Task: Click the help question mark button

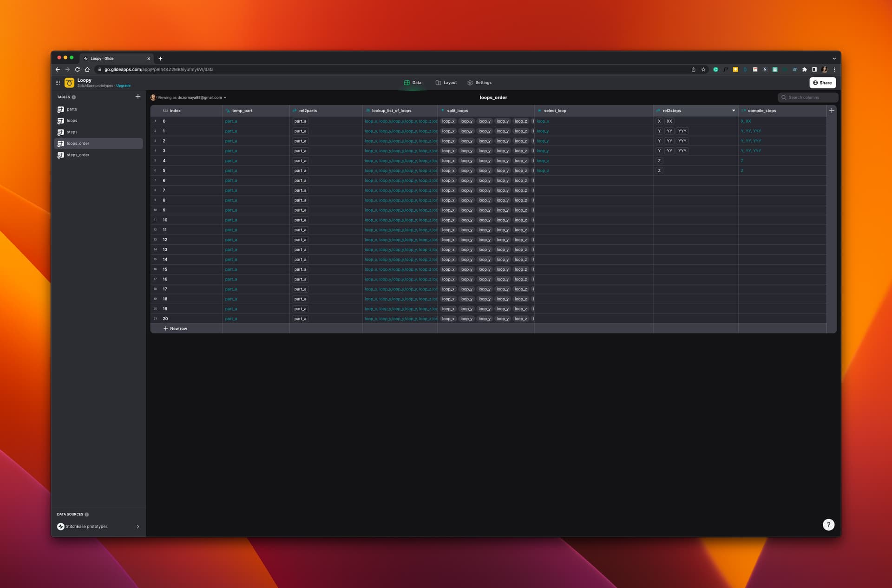Action: (828, 524)
